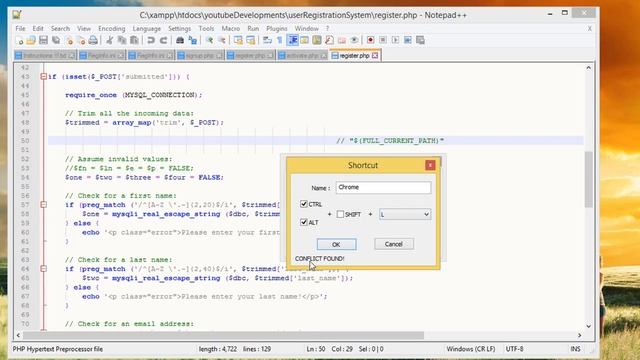The image size is (640, 360).
Task: Redo the action via toolbar
Action: click(x=163, y=40)
